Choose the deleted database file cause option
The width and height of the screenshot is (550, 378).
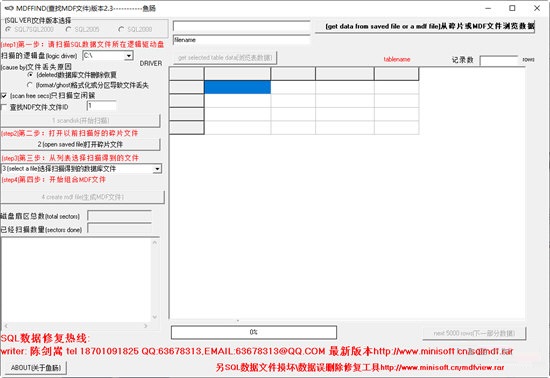30,75
